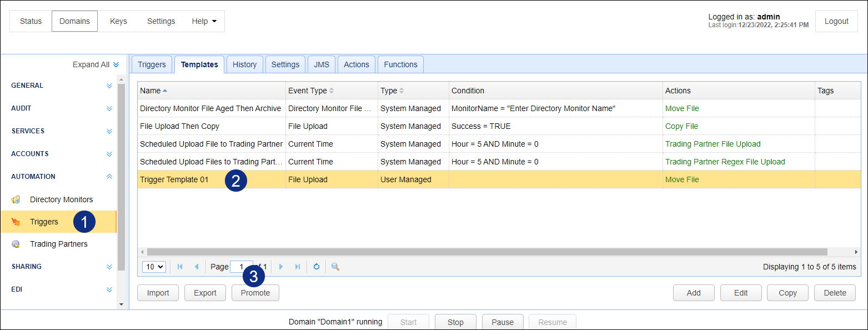Open the Settings tab in panel
This screenshot has height=330, width=868.
click(x=285, y=64)
